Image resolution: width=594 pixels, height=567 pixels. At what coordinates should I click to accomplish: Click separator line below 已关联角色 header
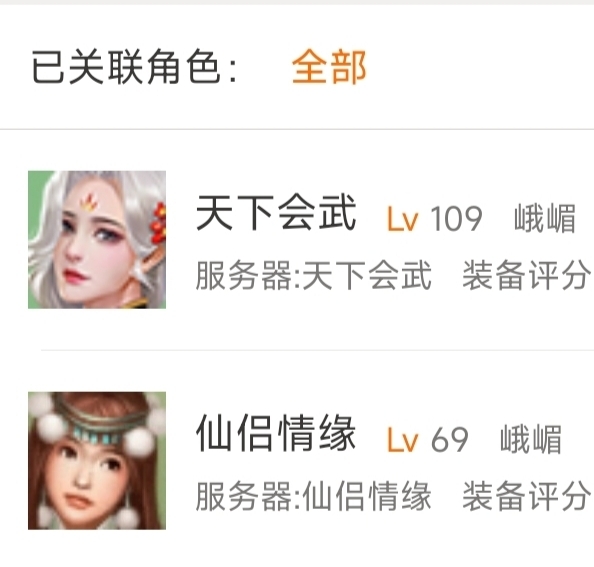pyautogui.click(x=297, y=129)
